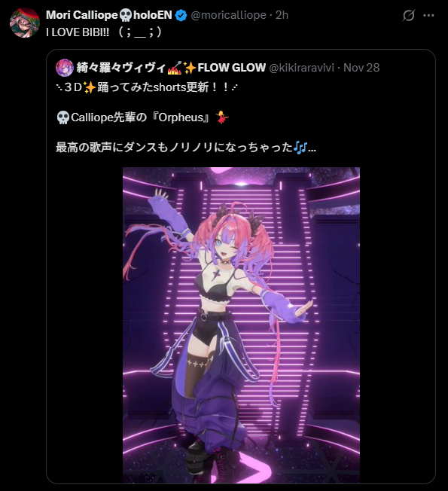The height and width of the screenshot is (491, 448).
Task: Click the blue verified badge
Action: click(181, 15)
